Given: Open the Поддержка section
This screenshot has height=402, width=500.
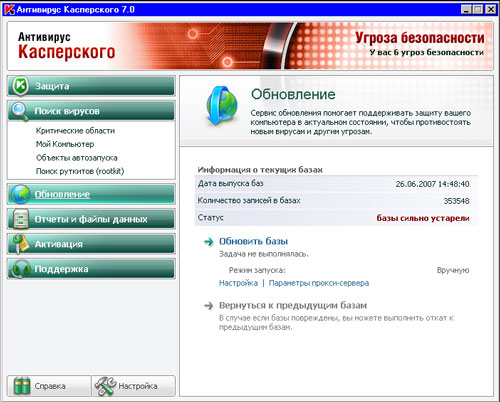Looking at the screenshot, I should [91, 269].
